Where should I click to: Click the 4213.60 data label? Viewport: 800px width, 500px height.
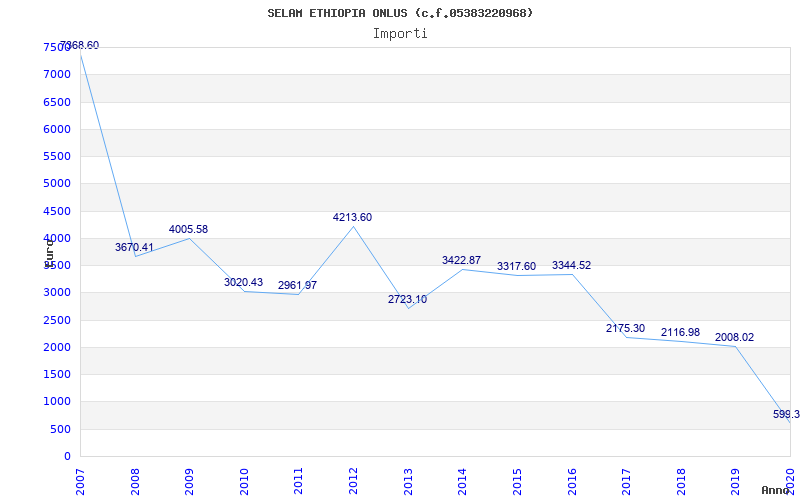click(x=353, y=217)
